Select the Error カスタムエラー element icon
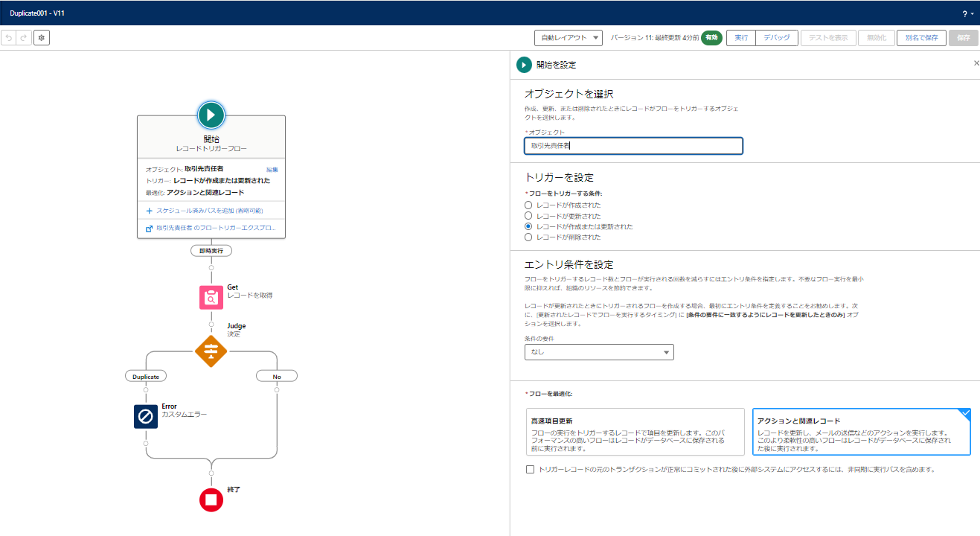 pos(146,416)
